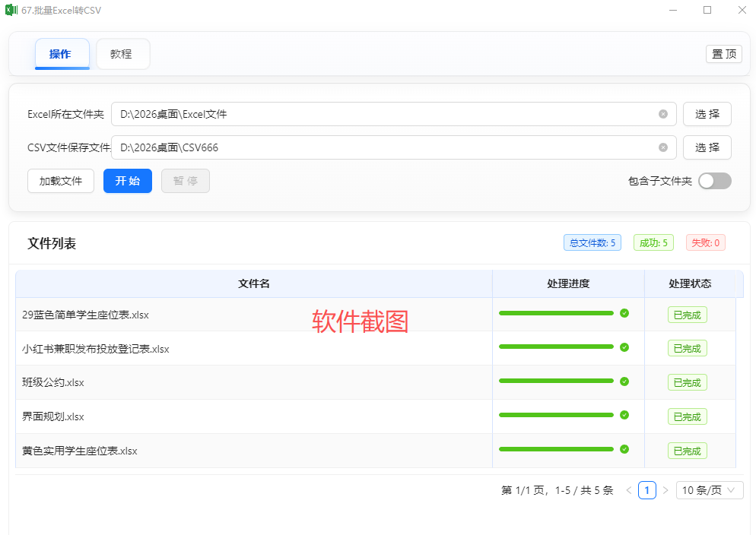The width and height of the screenshot is (756, 535).
Task: Click checkmark for 29蓝色简单学生座位表.xlsx row
Action: coord(624,313)
